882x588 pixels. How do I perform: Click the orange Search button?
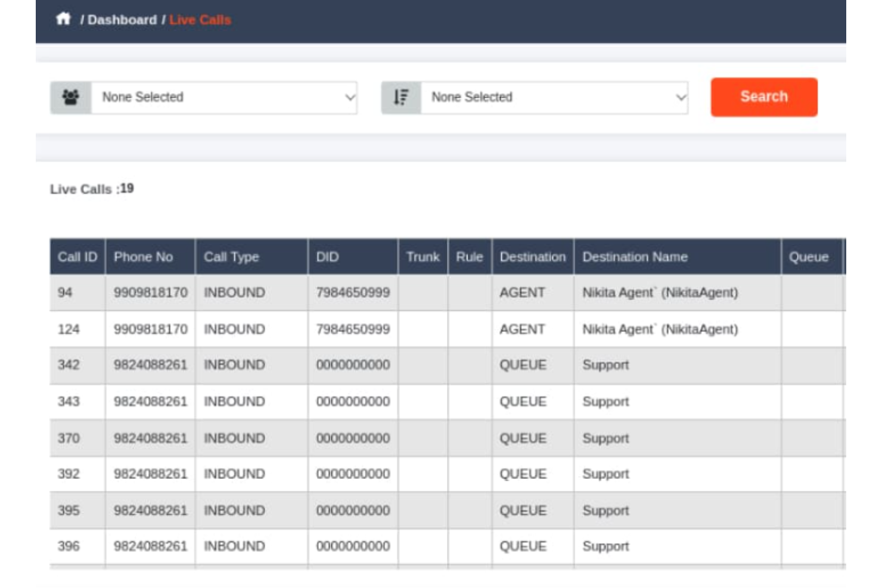coord(764,97)
